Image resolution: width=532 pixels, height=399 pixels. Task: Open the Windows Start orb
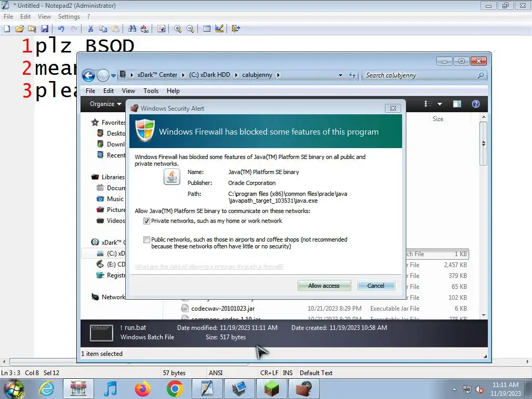coord(14,389)
